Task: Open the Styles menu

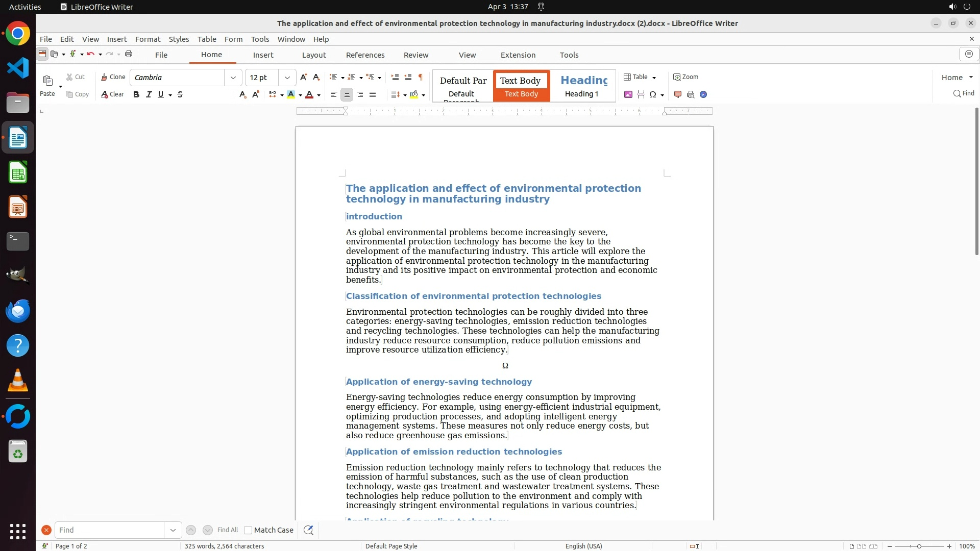Action: [179, 39]
